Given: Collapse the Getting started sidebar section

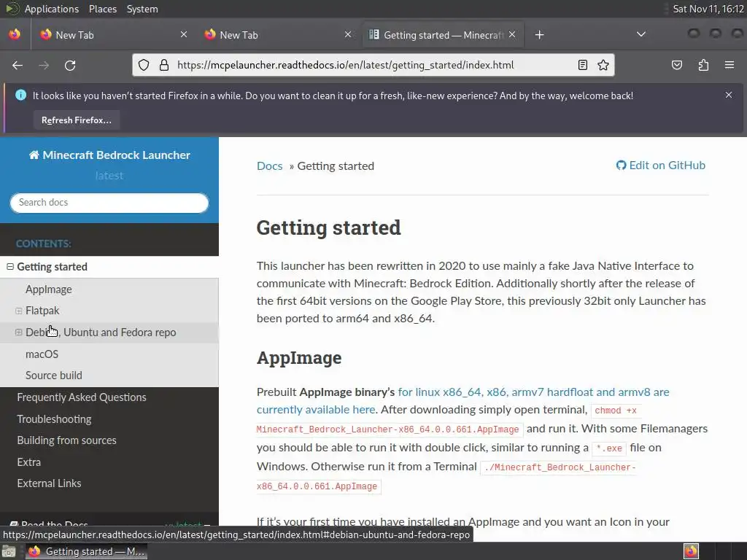Looking at the screenshot, I should coord(10,267).
